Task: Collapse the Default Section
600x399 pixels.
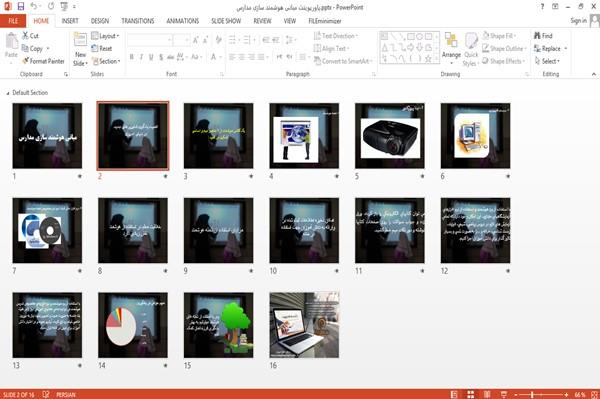Action: click(x=8, y=93)
